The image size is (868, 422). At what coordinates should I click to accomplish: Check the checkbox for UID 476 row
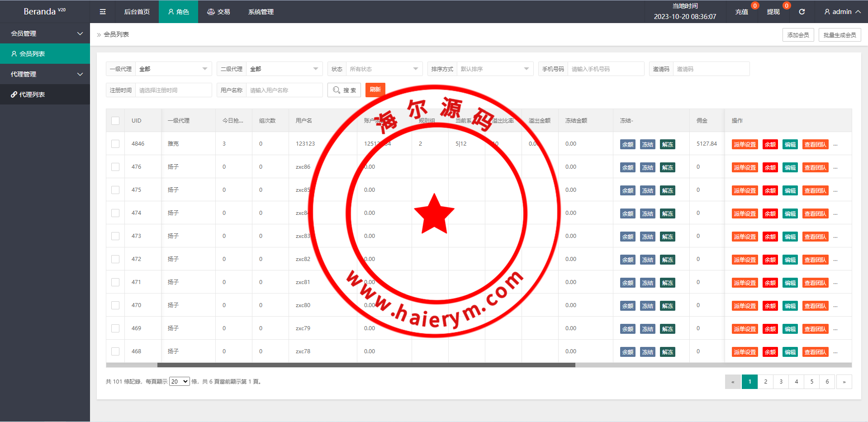[x=115, y=167]
